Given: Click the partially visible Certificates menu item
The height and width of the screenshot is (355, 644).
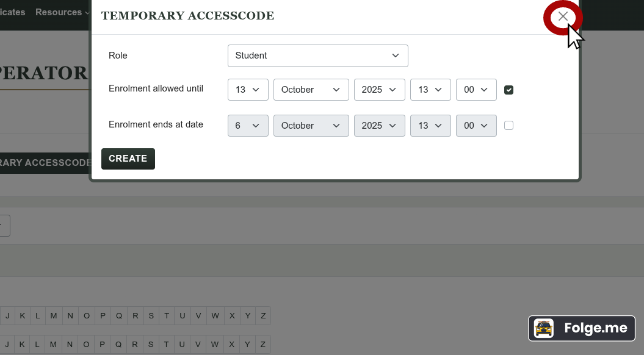Looking at the screenshot, I should tap(12, 12).
